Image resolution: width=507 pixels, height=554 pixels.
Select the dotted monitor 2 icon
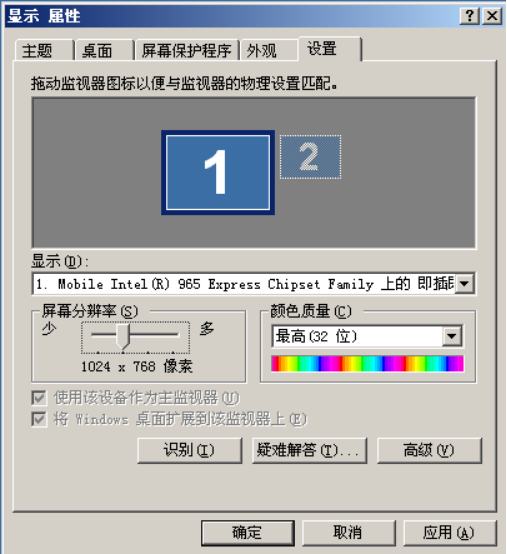[x=311, y=157]
